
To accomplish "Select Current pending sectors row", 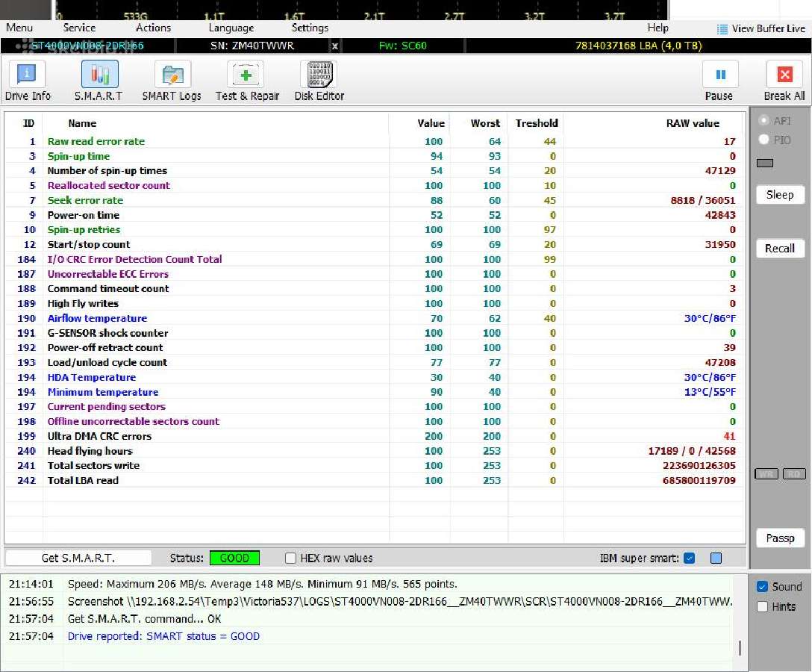I will [375, 407].
